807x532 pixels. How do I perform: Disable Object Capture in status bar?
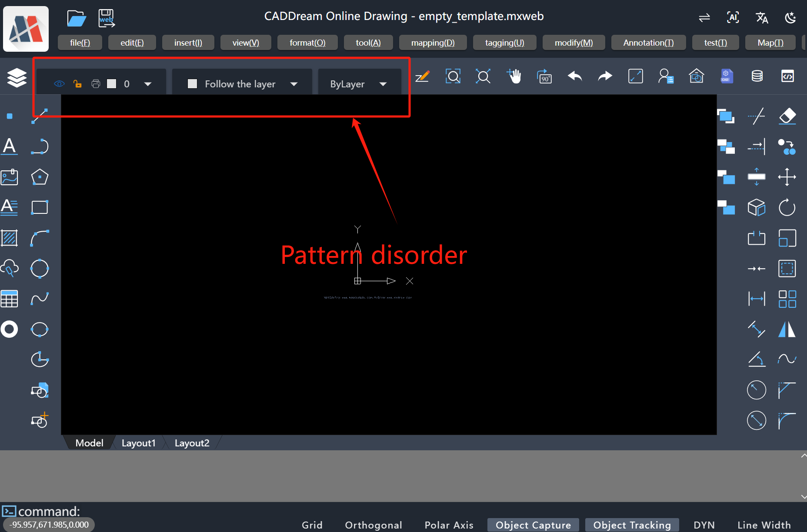(x=533, y=525)
